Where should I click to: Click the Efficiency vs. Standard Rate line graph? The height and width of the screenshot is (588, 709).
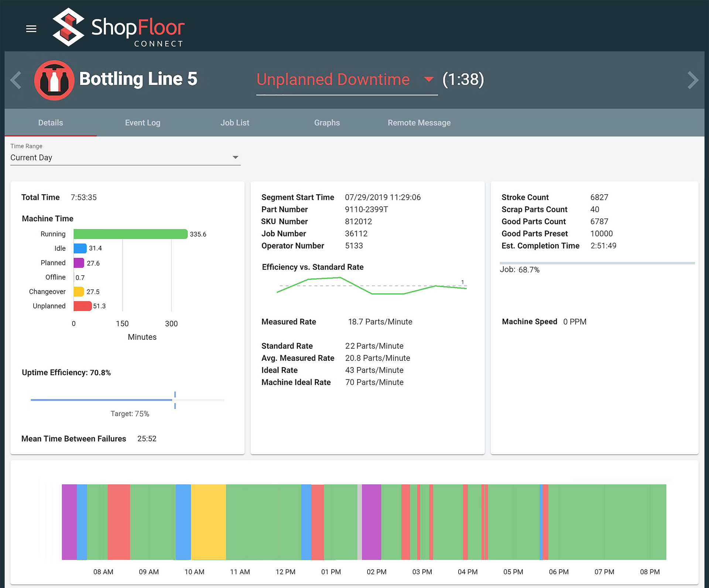pyautogui.click(x=371, y=286)
